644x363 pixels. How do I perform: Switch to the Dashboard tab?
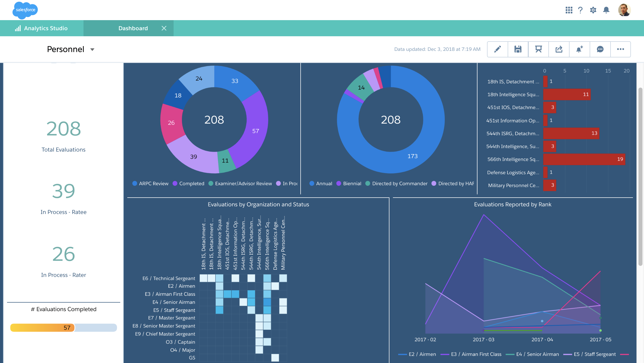tap(133, 28)
